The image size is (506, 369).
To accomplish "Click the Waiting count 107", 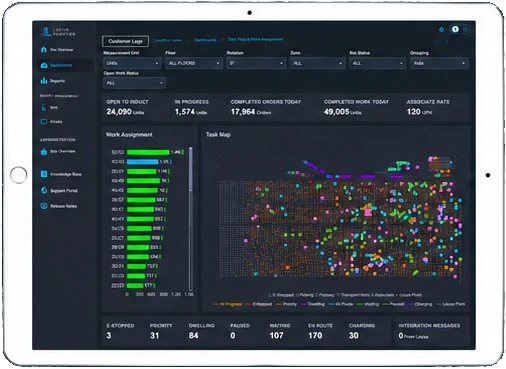I will tap(276, 335).
